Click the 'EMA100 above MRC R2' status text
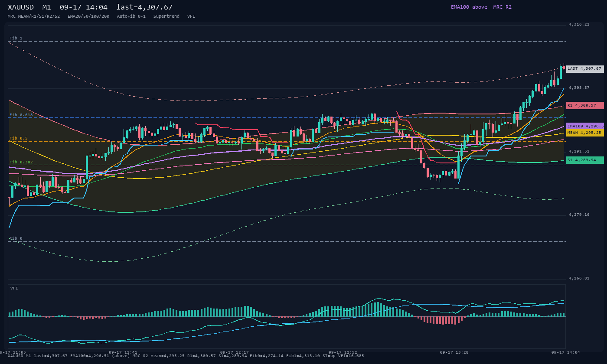This screenshot has height=364, width=607. (481, 7)
